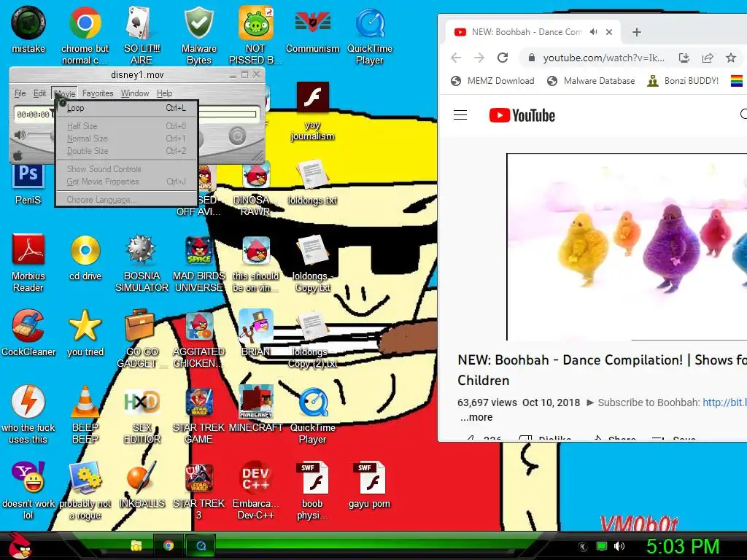Open the File menu in QuickTime
747x560 pixels.
(x=20, y=93)
